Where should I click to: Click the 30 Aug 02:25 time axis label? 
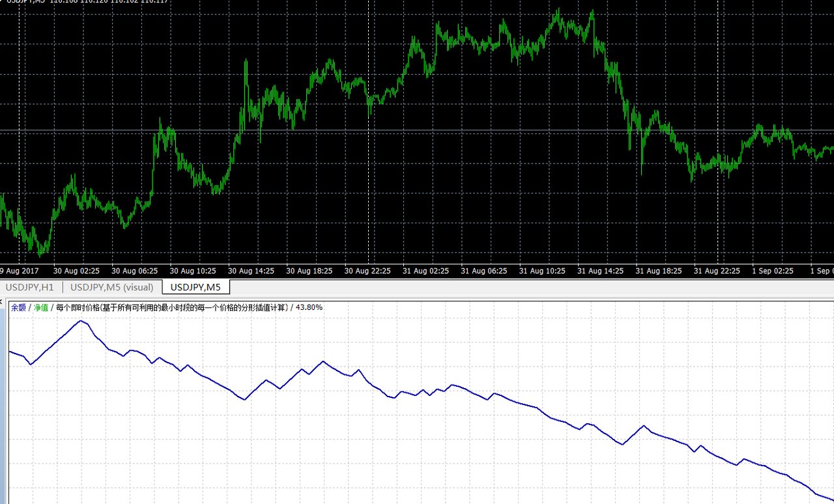pos(76,271)
